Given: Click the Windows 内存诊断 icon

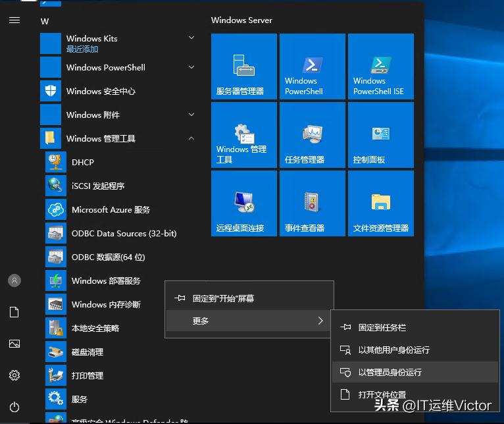Looking at the screenshot, I should (x=56, y=304).
